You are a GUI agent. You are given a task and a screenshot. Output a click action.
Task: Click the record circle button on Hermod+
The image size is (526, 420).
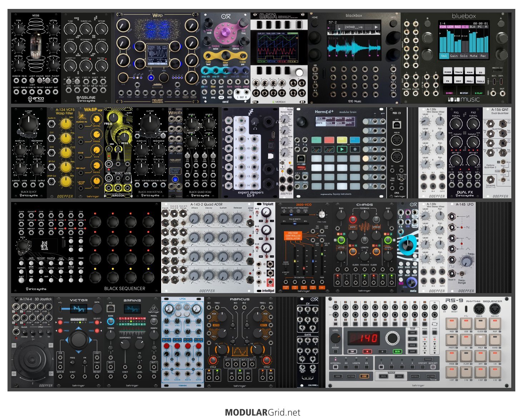click(x=355, y=149)
